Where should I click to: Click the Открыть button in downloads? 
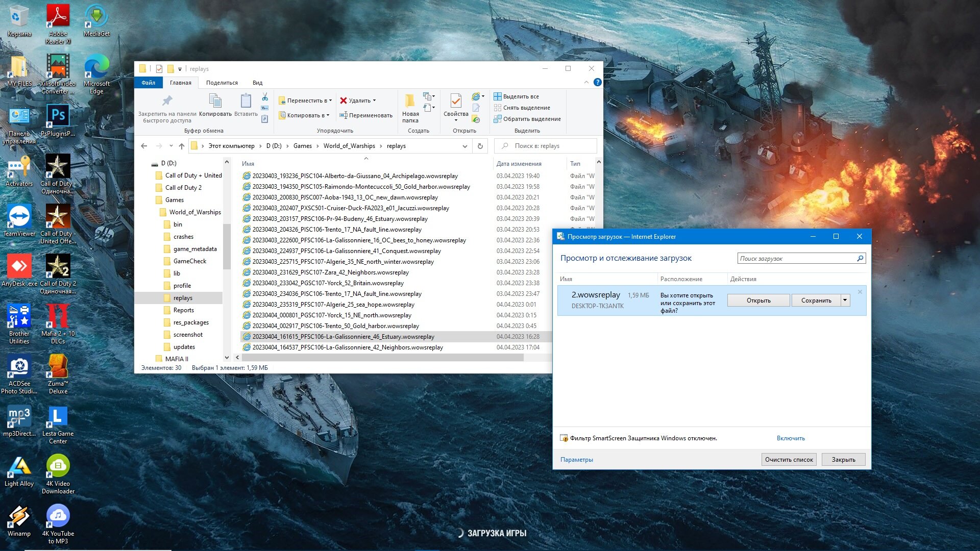(x=758, y=300)
